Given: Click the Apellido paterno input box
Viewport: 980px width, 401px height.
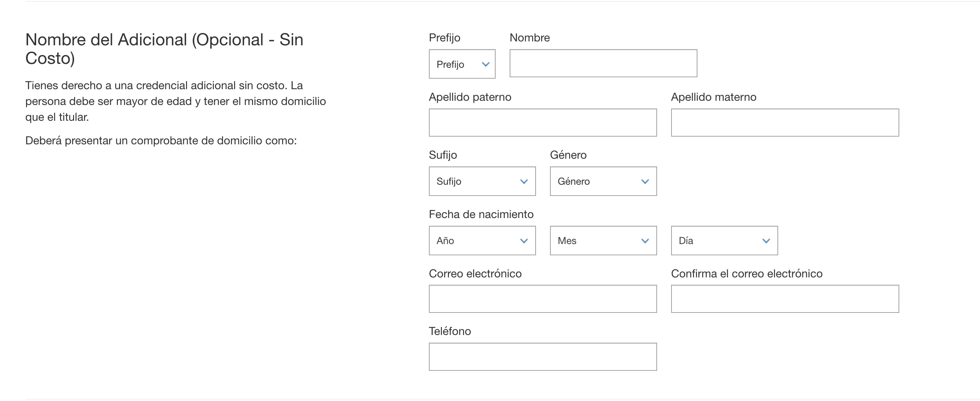Looking at the screenshot, I should (x=543, y=123).
